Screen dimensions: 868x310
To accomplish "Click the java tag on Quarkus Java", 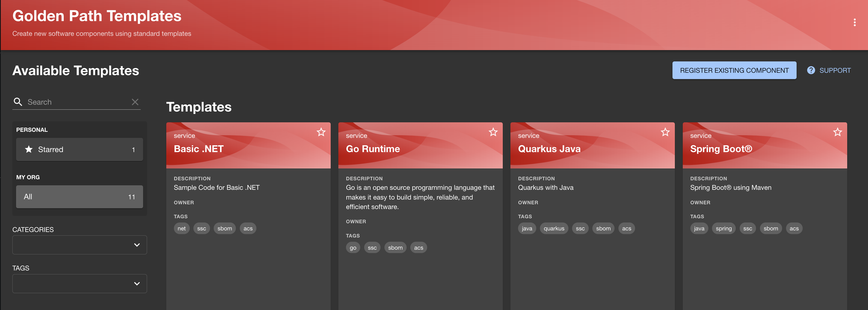I will pos(527,229).
